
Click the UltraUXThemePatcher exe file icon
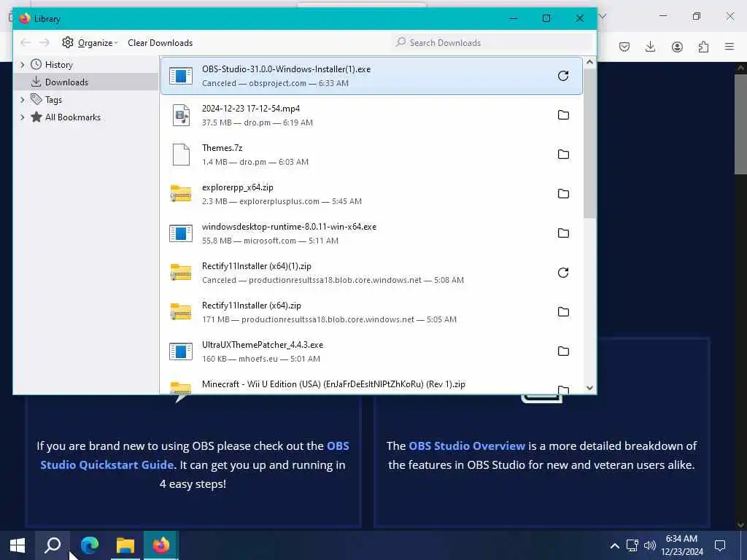(181, 351)
